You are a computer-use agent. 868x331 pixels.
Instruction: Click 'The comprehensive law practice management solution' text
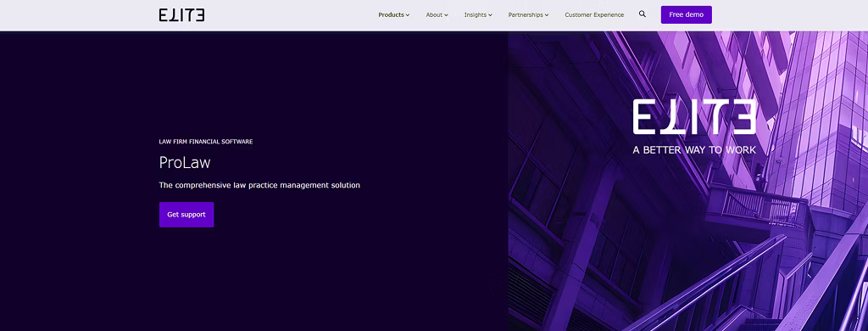coord(259,185)
